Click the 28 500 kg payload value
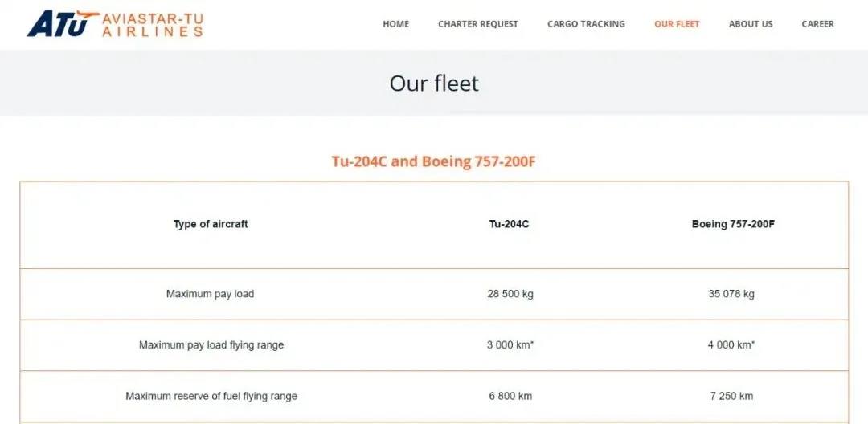Viewport: 868px width, 424px height. [510, 294]
